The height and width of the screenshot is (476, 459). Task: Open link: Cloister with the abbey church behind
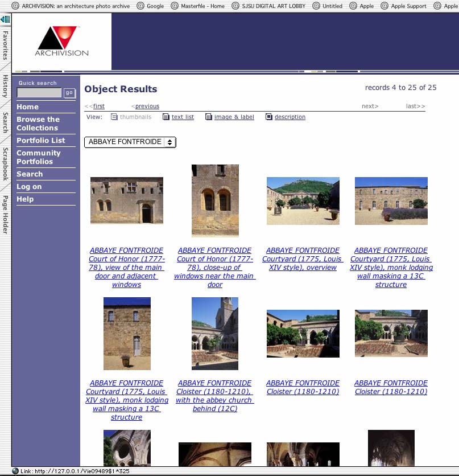click(x=214, y=396)
